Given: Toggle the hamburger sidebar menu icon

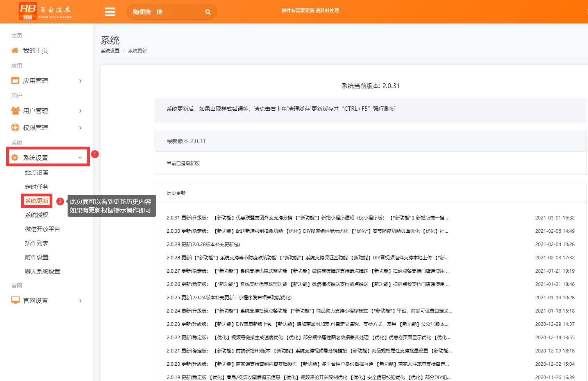Looking at the screenshot, I should (x=110, y=12).
